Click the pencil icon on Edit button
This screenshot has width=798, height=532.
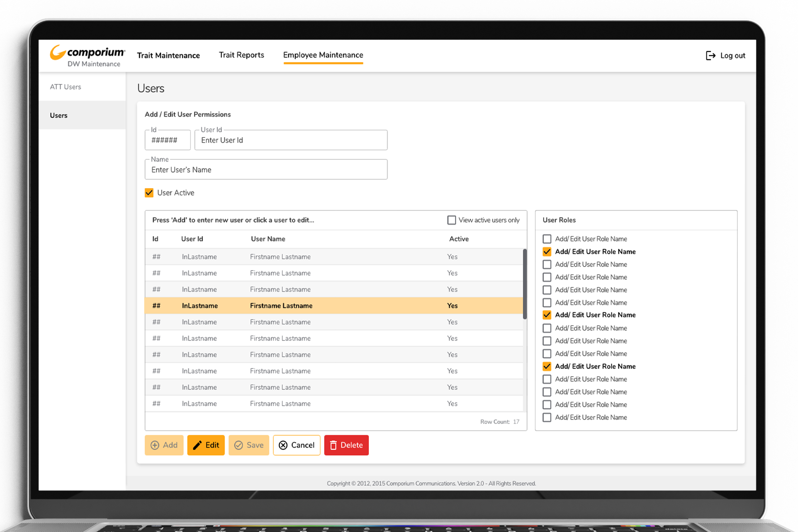(197, 445)
